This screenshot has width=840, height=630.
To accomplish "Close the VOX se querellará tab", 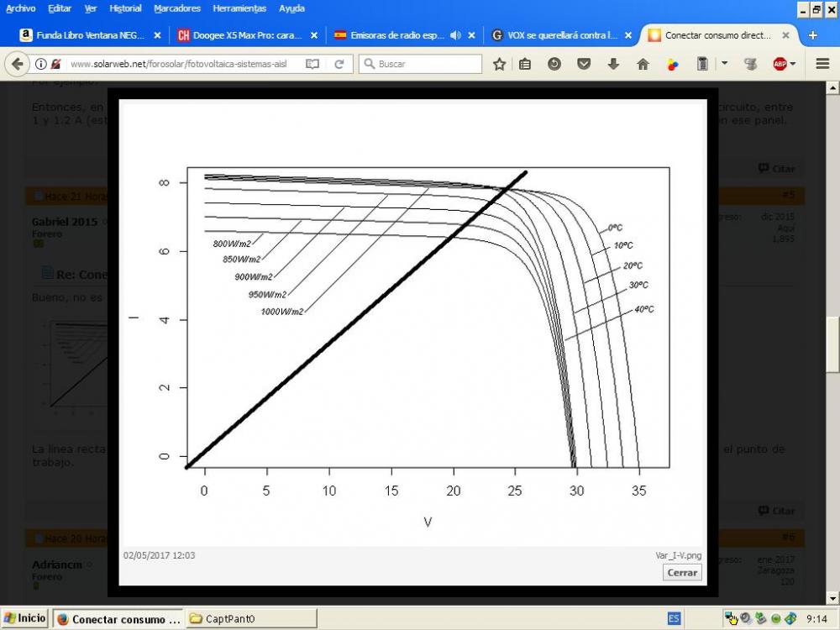I will (628, 35).
